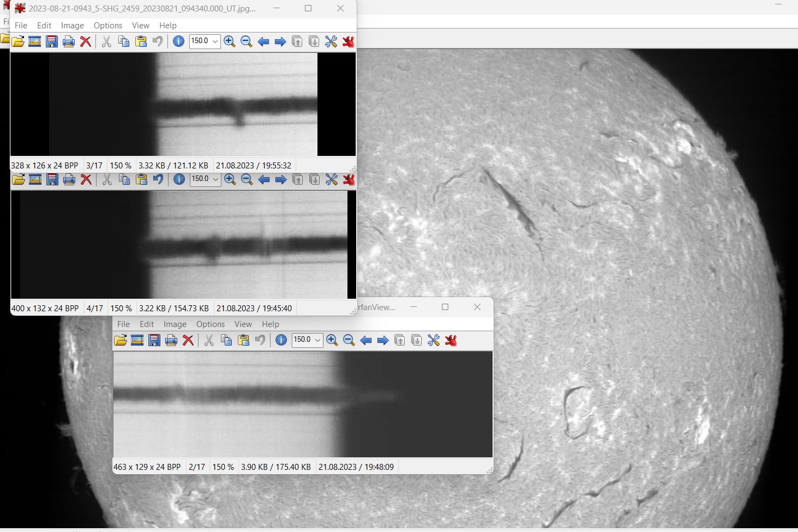
Task: Click Print icon in the 4/17 window toolbar
Action: pos(69,179)
